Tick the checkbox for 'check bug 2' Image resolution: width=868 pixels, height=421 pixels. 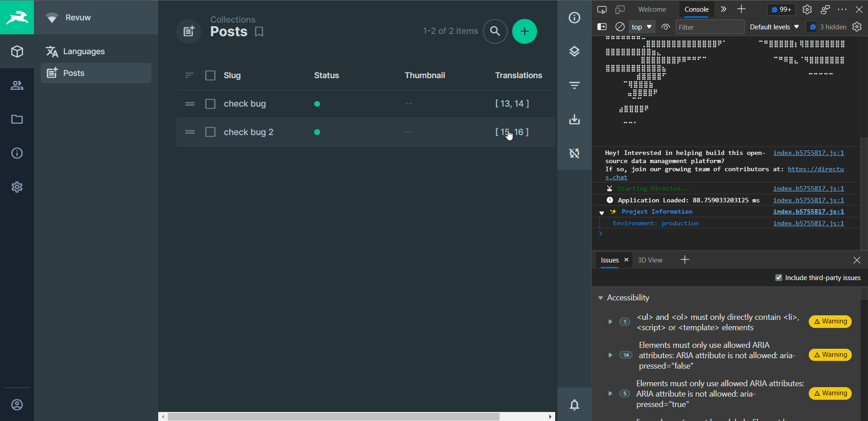[210, 132]
